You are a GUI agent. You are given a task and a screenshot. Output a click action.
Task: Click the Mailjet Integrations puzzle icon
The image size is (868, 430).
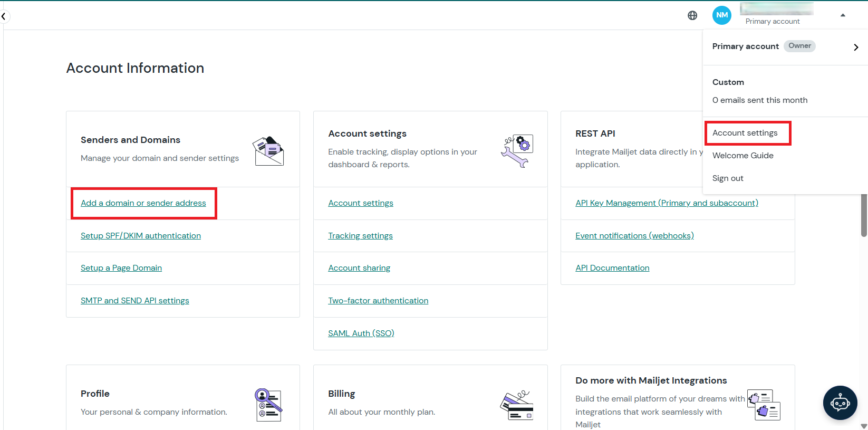pos(764,405)
